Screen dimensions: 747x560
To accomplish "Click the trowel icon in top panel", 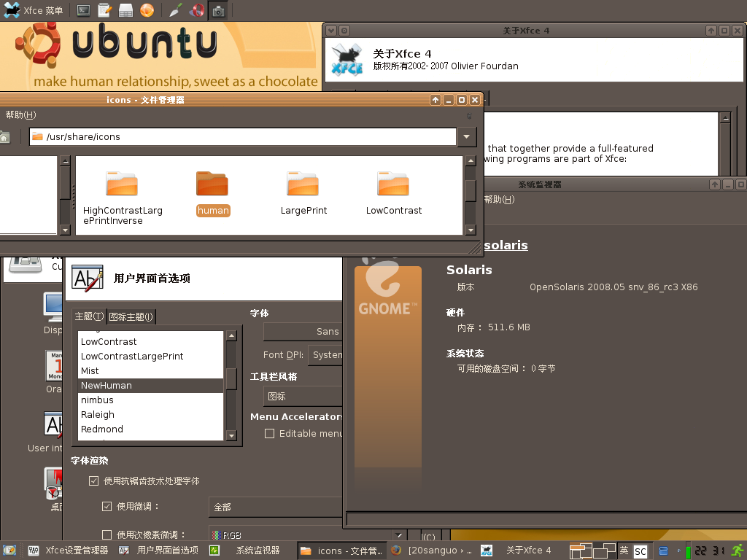I will pos(176,10).
